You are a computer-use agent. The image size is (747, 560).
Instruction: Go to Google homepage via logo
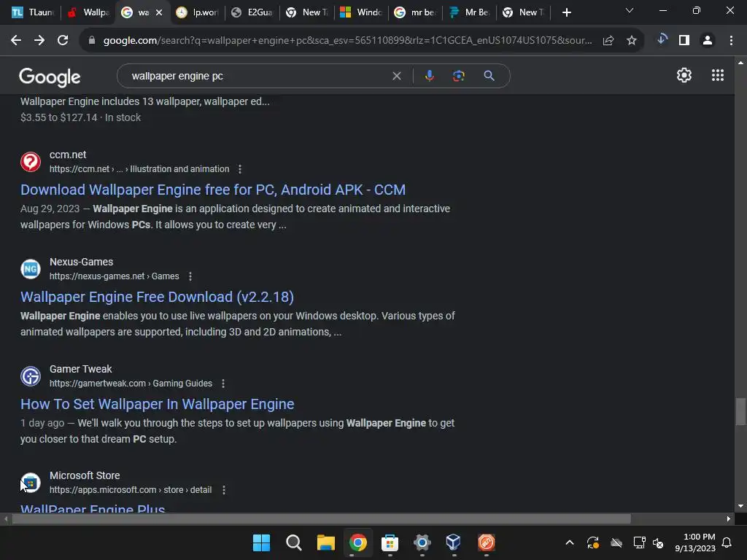(x=50, y=77)
